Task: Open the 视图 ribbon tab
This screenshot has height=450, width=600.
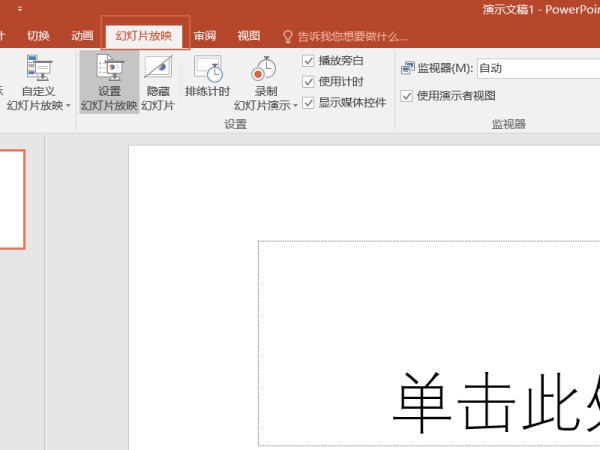Action: tap(248, 36)
